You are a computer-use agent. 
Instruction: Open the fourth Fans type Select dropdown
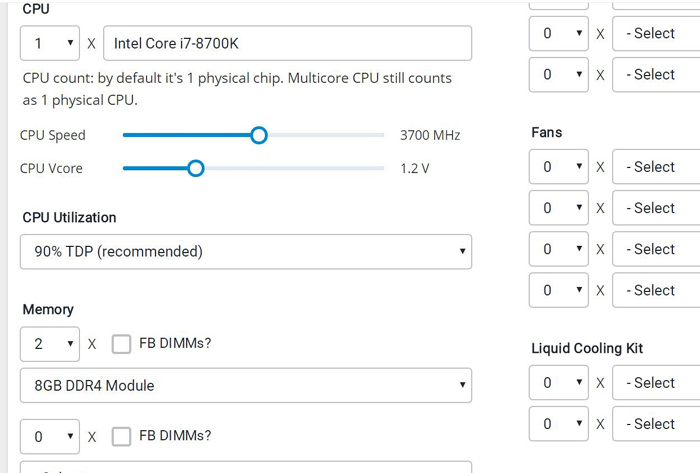coord(655,290)
